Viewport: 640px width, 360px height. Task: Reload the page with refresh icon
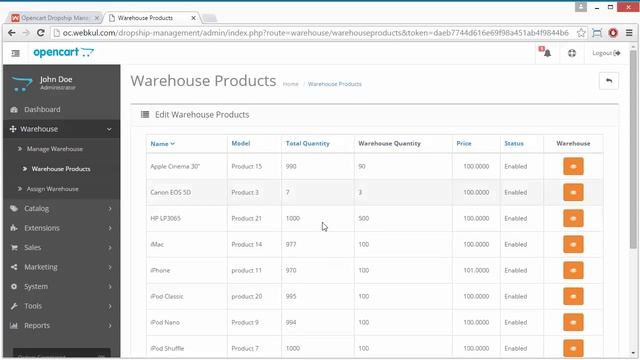tap(40, 33)
